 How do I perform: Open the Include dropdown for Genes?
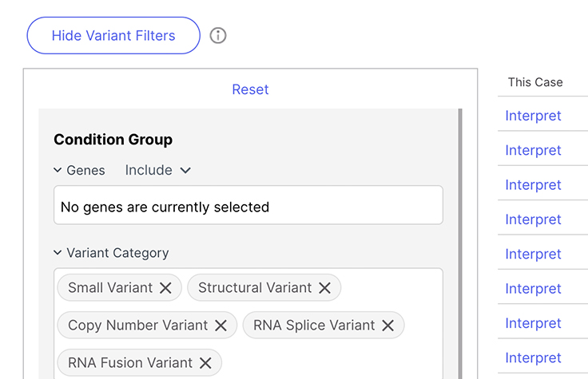tap(158, 170)
